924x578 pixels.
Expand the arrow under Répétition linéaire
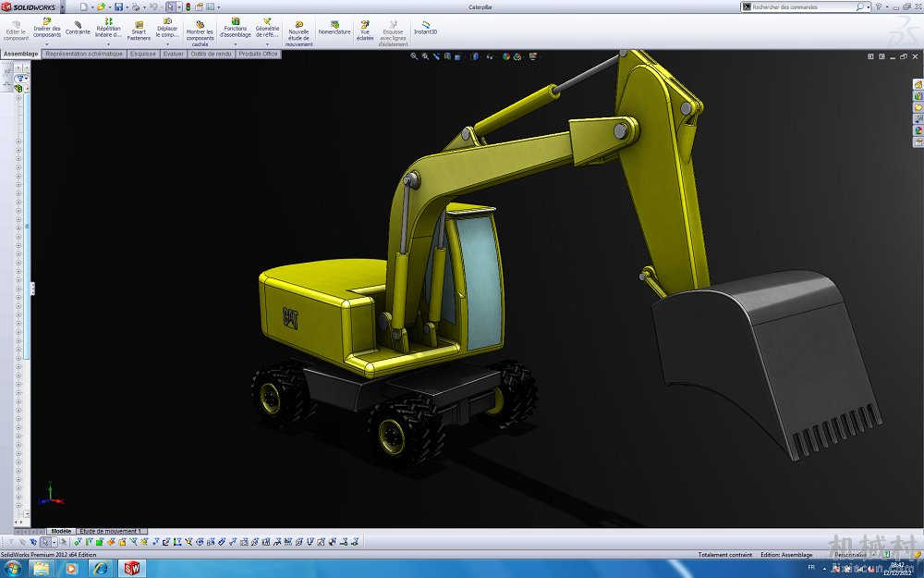[x=108, y=44]
